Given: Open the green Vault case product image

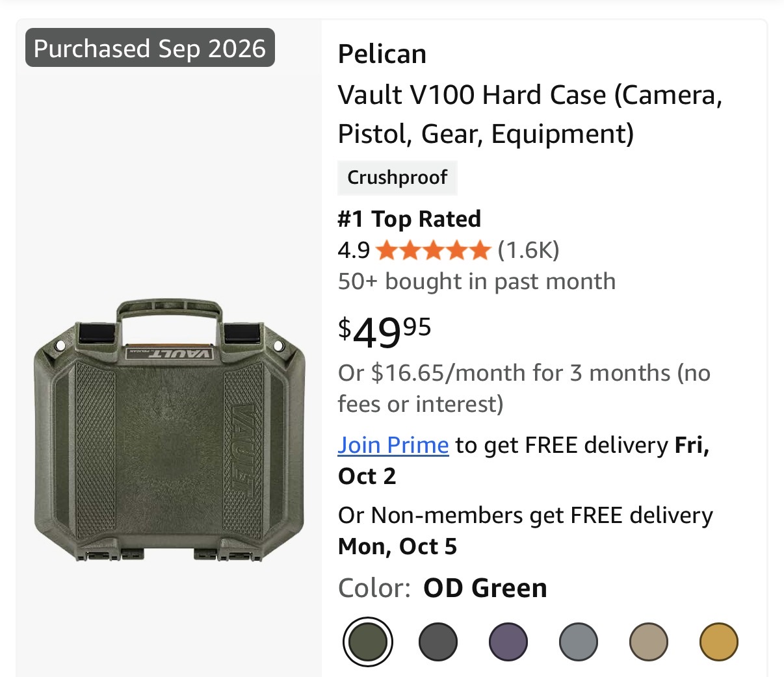Looking at the screenshot, I should pyautogui.click(x=169, y=431).
